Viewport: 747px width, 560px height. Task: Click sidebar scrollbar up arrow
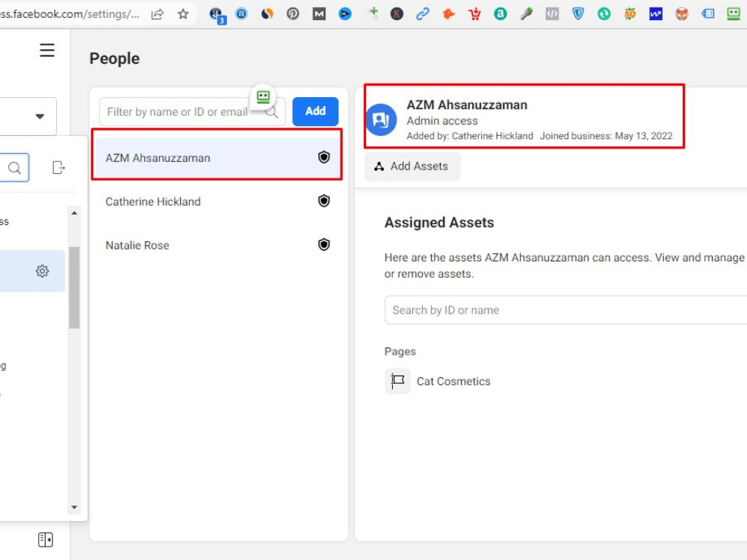pos(74,213)
